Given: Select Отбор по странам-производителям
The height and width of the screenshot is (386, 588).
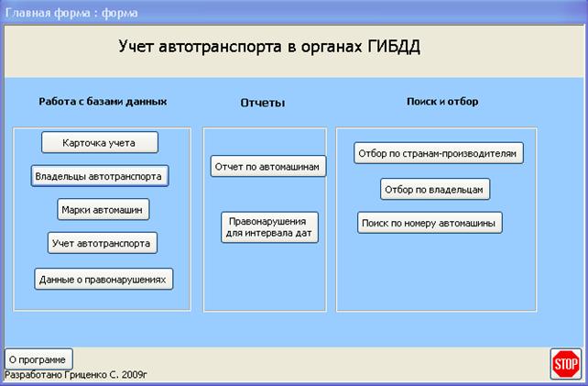Looking at the screenshot, I should coord(439,153).
